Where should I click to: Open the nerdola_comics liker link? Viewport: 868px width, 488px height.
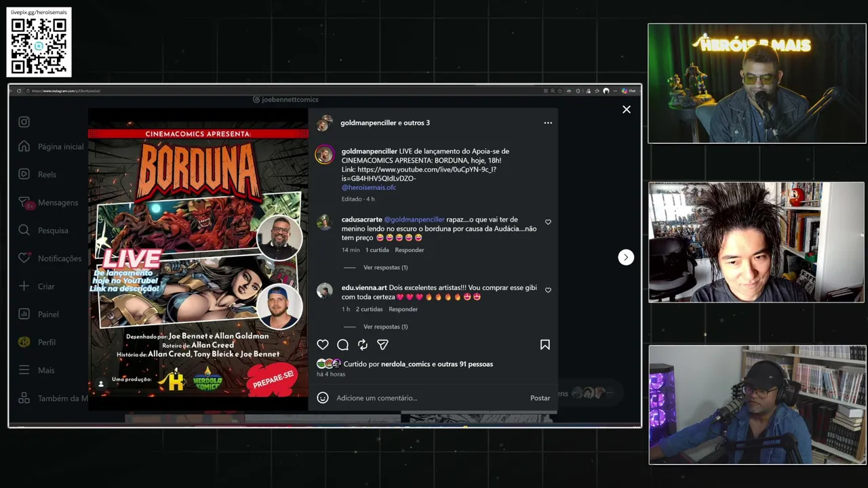[x=406, y=364]
